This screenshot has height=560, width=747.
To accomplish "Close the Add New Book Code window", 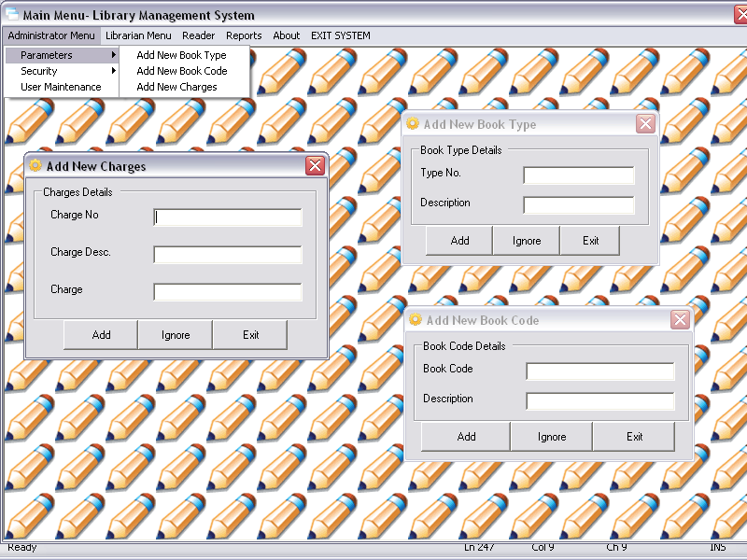I will 680,319.
